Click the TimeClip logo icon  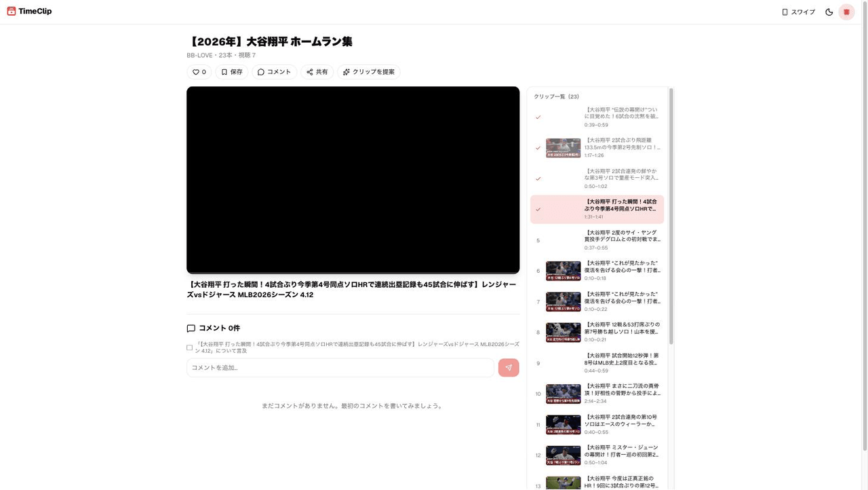(12, 11)
